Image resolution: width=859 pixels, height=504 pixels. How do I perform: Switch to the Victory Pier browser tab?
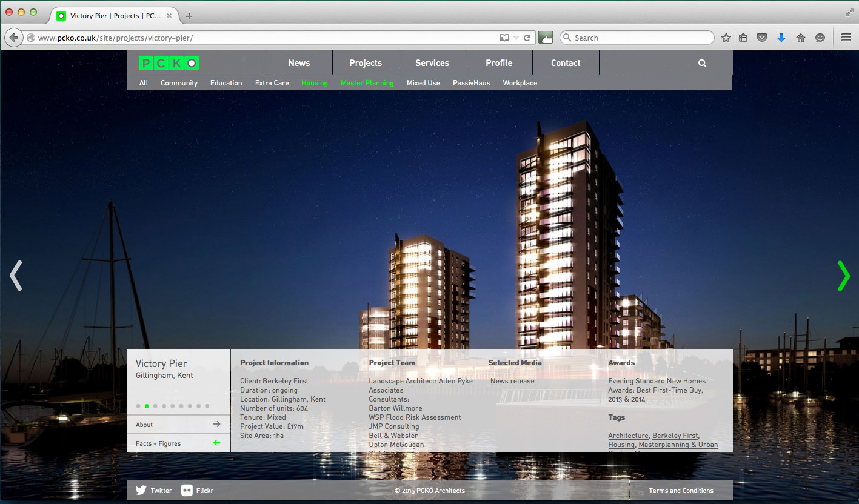click(x=115, y=16)
